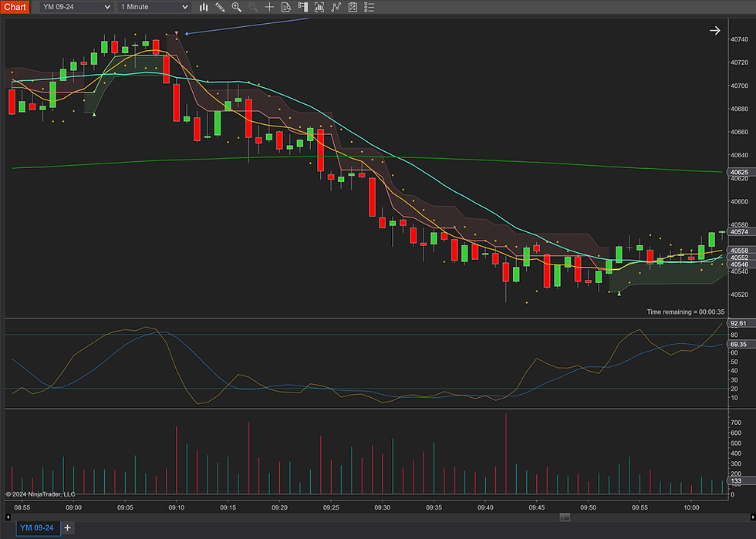Click the 10:00 time axis label
Screen dimensions: 756x539
coord(691,507)
